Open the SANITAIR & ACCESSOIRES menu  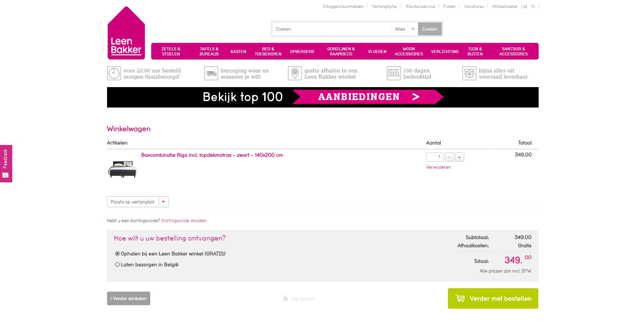(514, 51)
